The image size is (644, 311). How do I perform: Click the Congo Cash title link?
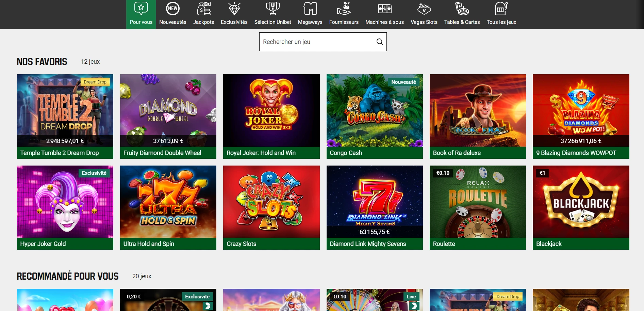pyautogui.click(x=346, y=153)
